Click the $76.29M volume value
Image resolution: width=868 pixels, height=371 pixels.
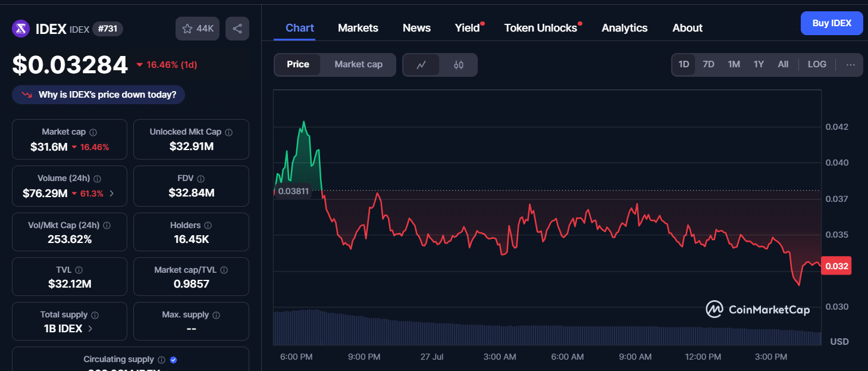(x=45, y=194)
